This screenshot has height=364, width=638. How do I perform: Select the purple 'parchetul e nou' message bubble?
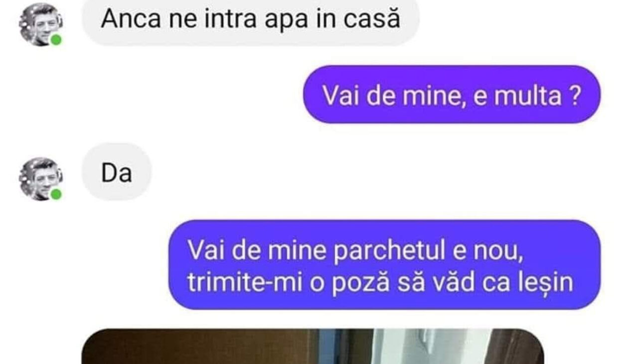[x=385, y=265]
